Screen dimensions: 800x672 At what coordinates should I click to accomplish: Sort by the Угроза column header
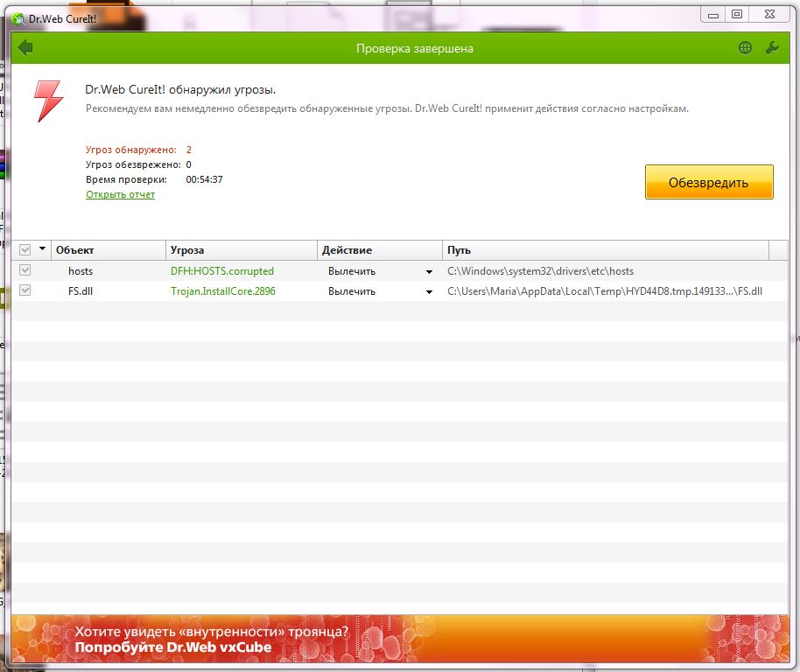coord(242,250)
